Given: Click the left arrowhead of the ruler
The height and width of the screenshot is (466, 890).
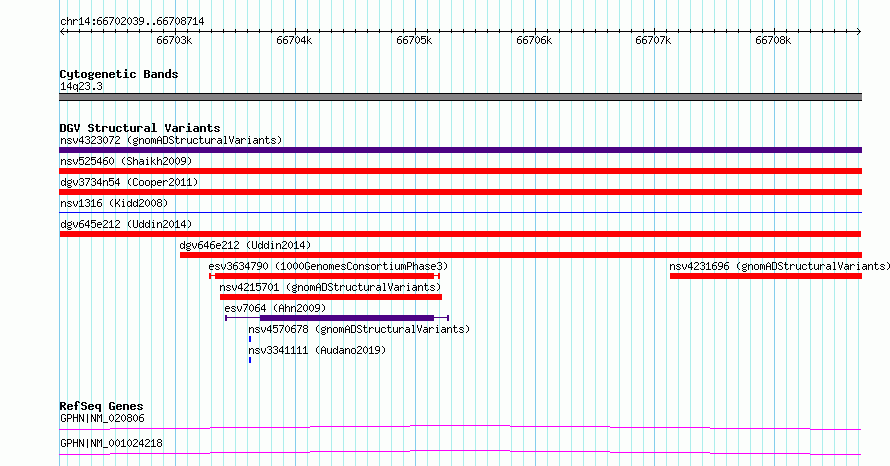Looking at the screenshot, I should [x=62, y=32].
